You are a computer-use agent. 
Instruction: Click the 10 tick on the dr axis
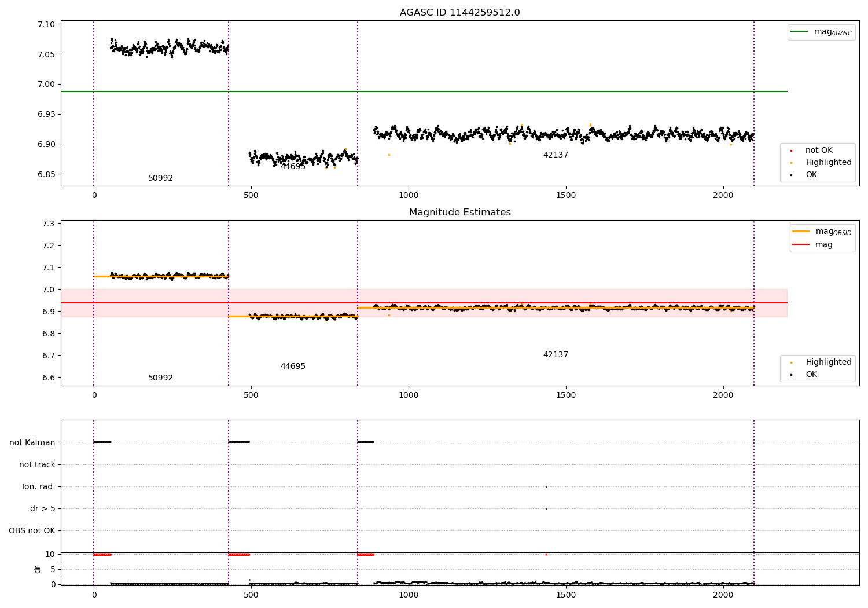click(50, 555)
